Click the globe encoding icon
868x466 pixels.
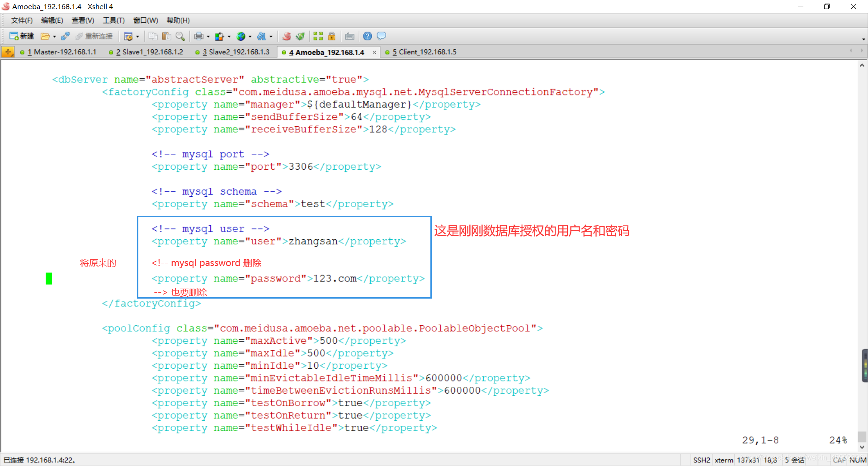point(241,36)
